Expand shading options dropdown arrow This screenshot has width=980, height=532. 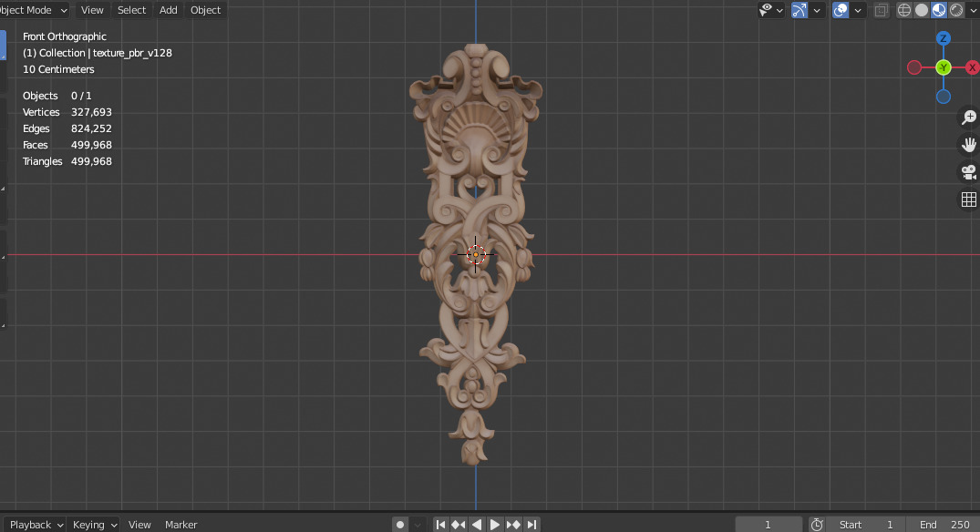973,11
